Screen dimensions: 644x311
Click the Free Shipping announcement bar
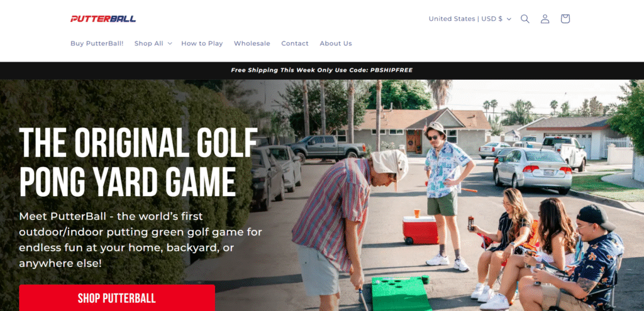click(x=322, y=70)
